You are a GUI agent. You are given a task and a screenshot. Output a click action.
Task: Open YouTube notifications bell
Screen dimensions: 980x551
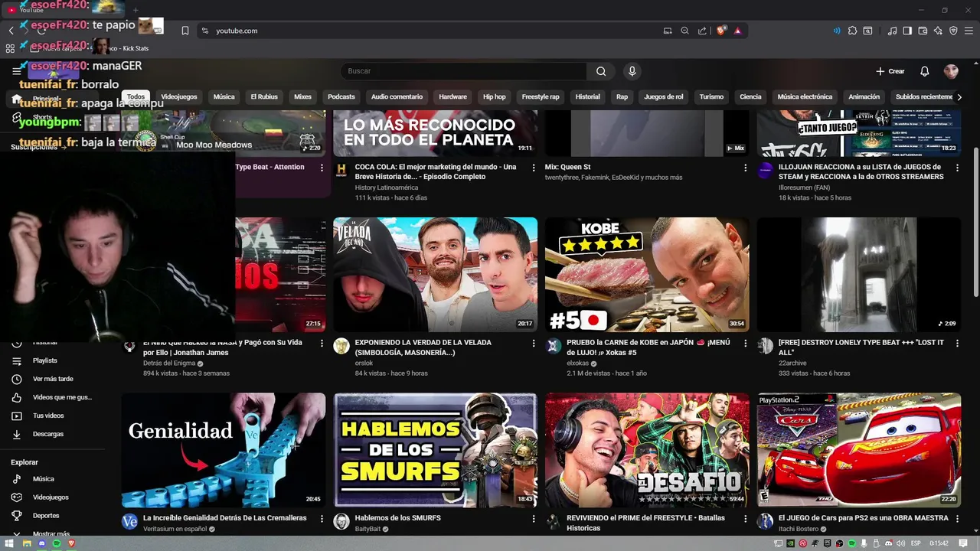coord(924,71)
